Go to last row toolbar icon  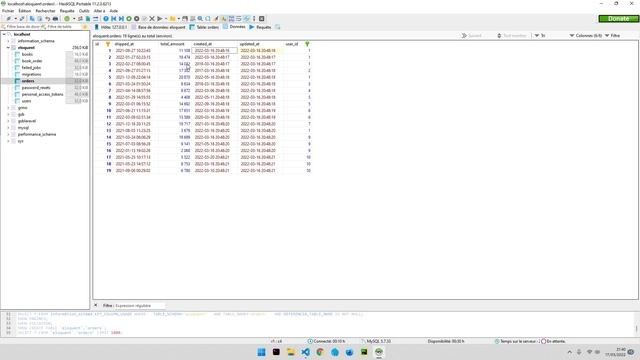click(121, 19)
